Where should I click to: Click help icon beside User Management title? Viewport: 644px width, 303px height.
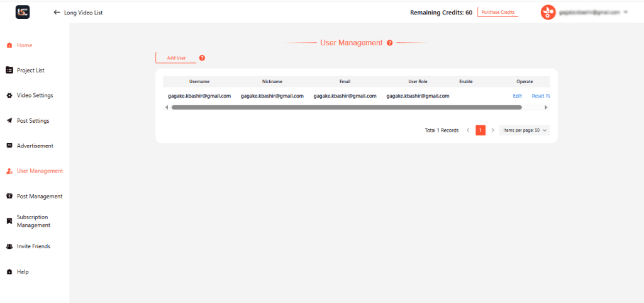[x=390, y=43]
